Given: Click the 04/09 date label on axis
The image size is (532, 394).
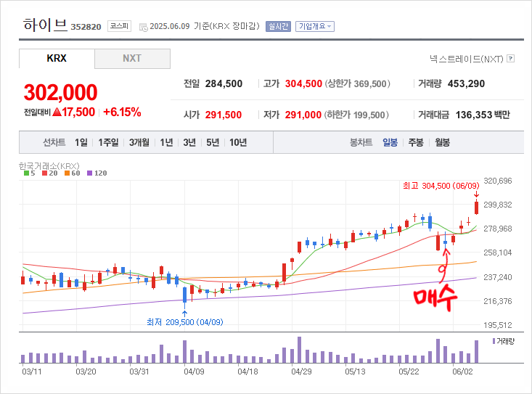Looking at the screenshot, I should [194, 372].
